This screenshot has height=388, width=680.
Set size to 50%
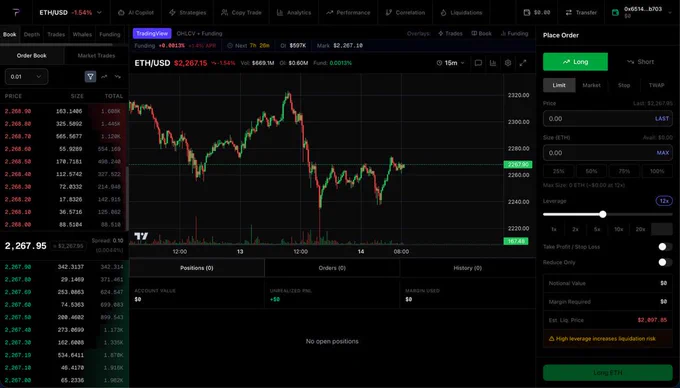(x=592, y=171)
